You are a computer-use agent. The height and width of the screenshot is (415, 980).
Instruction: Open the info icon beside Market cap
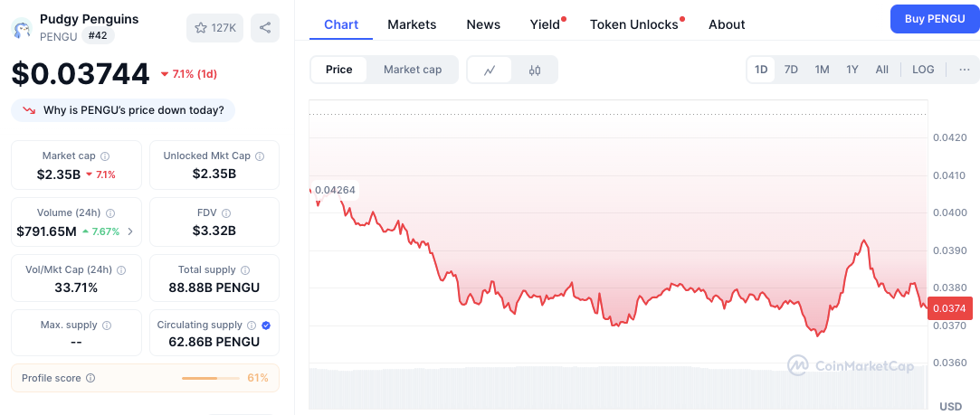pyautogui.click(x=105, y=156)
